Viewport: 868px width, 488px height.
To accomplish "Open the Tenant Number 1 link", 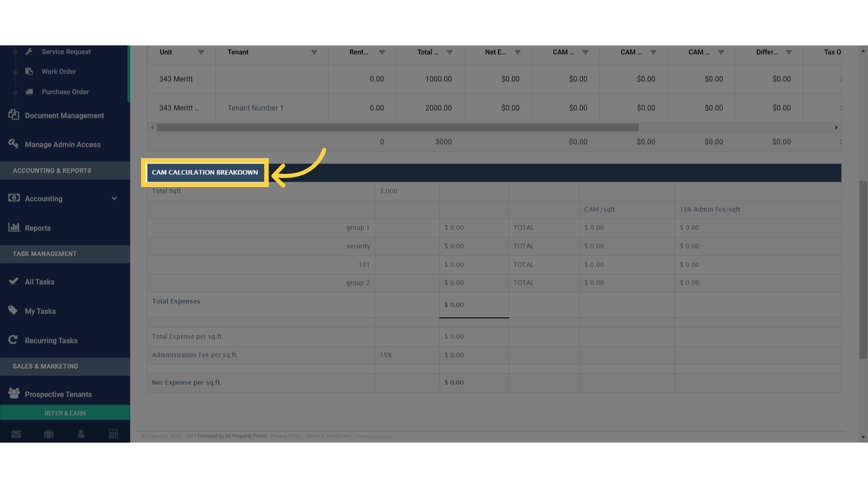I will [x=255, y=108].
